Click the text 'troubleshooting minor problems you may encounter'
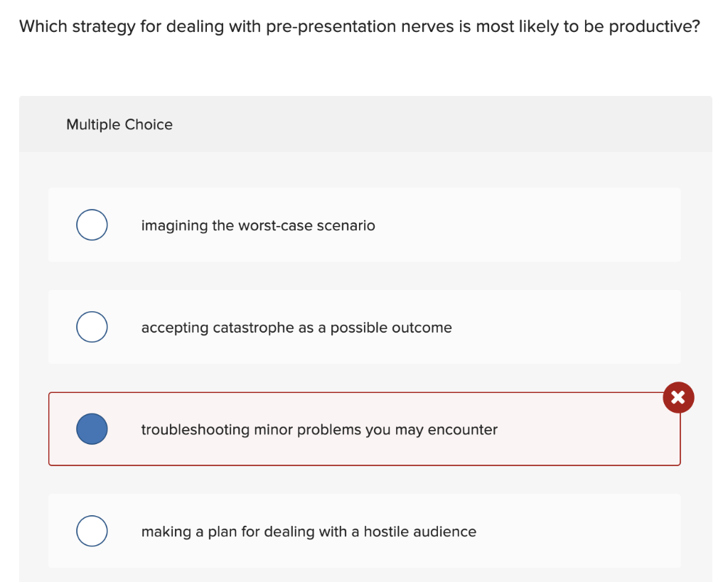The image size is (728, 582). (x=318, y=429)
